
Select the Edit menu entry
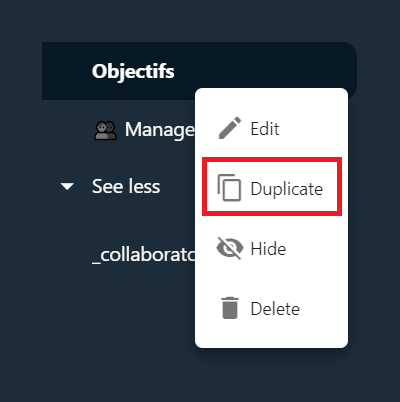pyautogui.click(x=272, y=128)
